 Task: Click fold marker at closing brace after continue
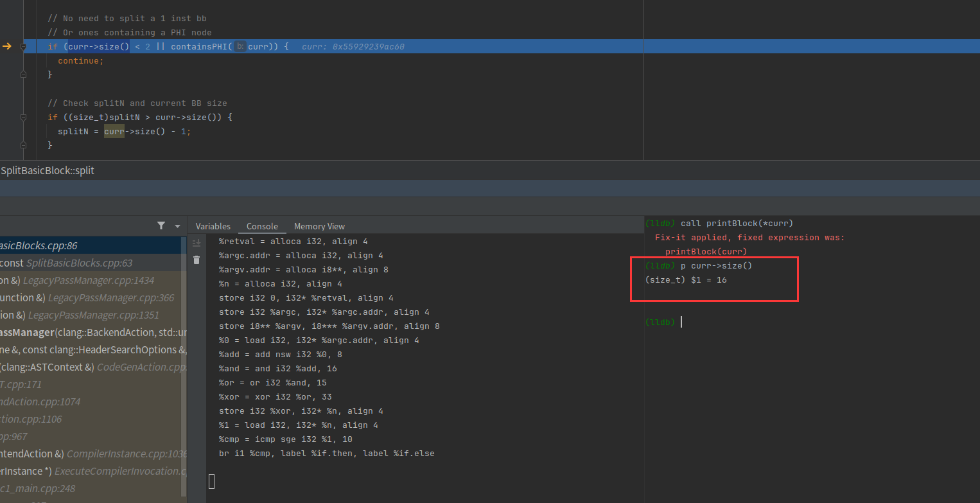[24, 75]
